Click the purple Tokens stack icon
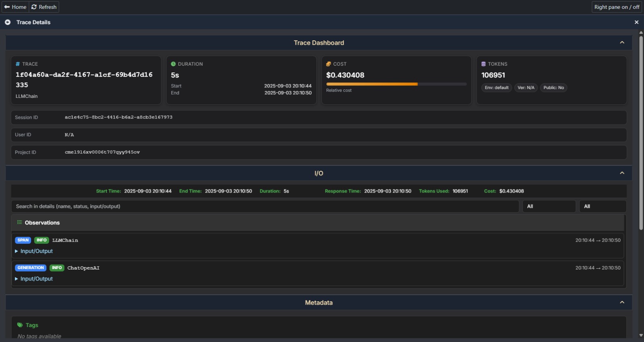 tap(483, 64)
